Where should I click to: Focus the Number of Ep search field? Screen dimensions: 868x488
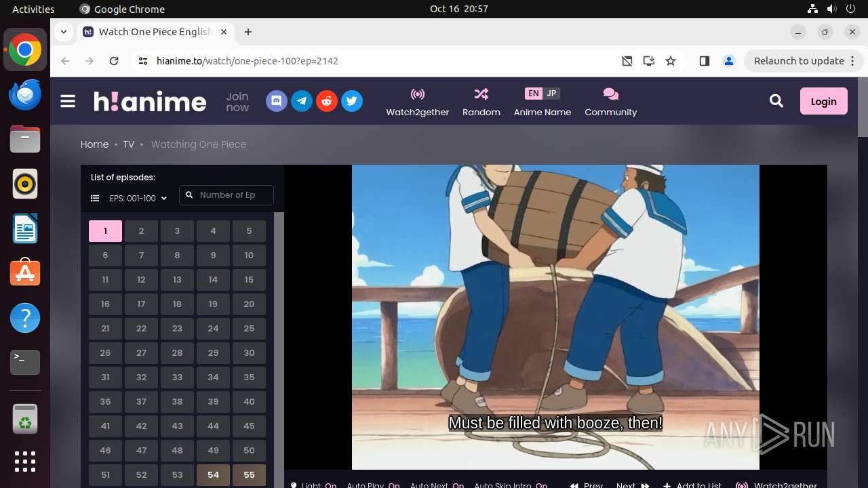point(226,195)
